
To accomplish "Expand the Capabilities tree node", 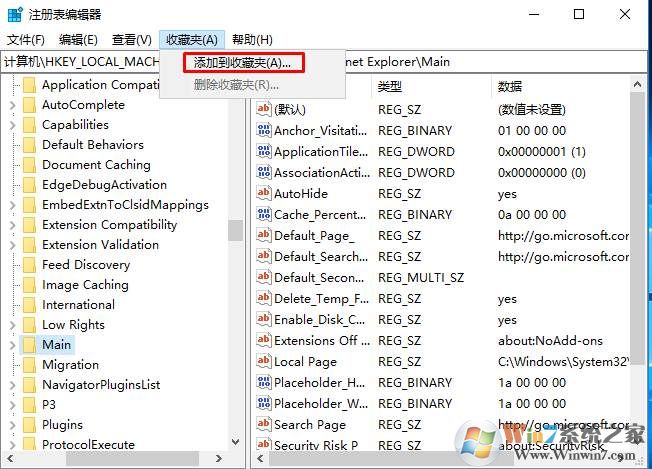I will (12, 125).
